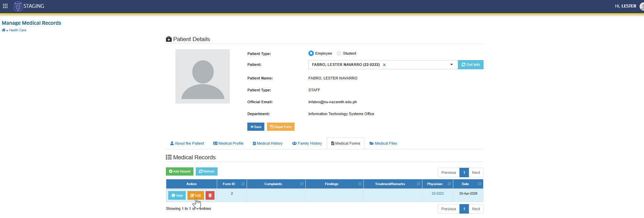The image size is (644, 218).
Task: Click the school crest logo beside STAGING
Action: pyautogui.click(x=18, y=6)
